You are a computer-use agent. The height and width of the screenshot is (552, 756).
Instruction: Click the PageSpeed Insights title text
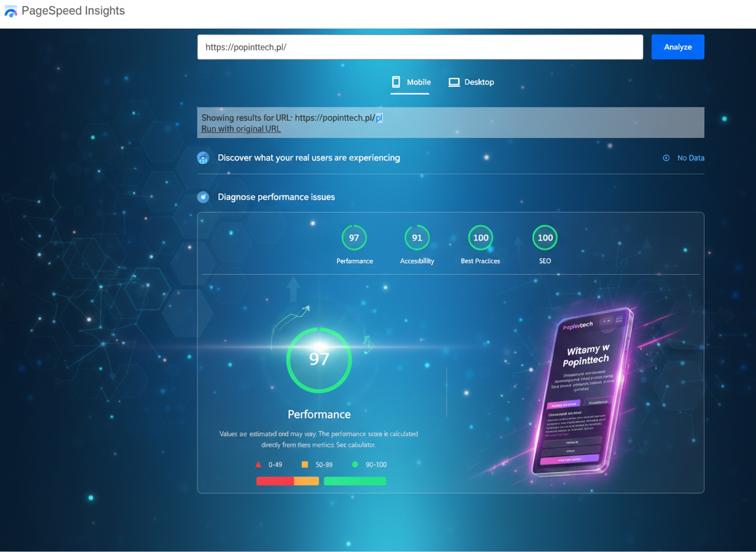coord(73,11)
